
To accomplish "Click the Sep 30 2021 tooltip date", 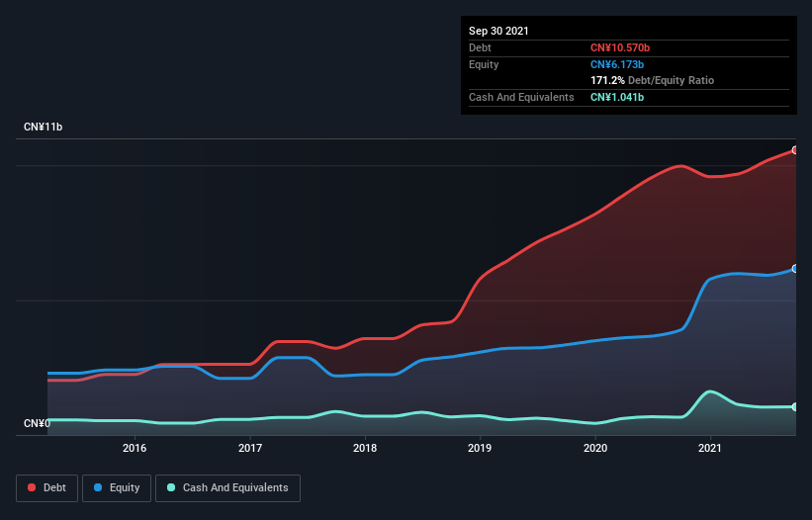I will [x=498, y=31].
